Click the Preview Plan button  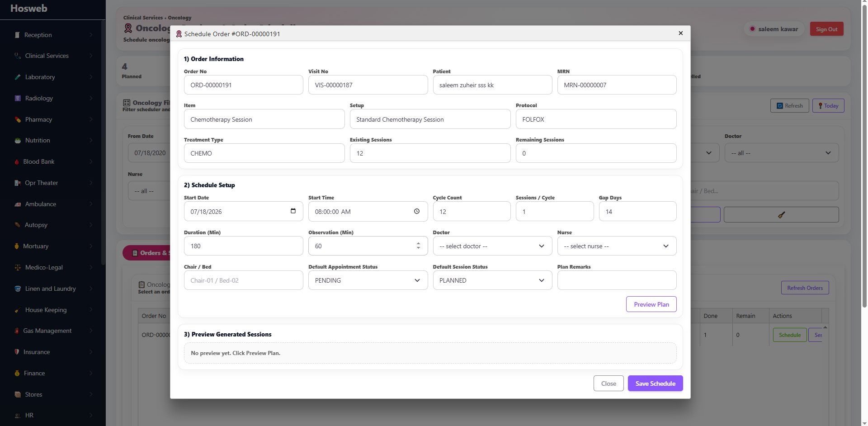(x=651, y=304)
